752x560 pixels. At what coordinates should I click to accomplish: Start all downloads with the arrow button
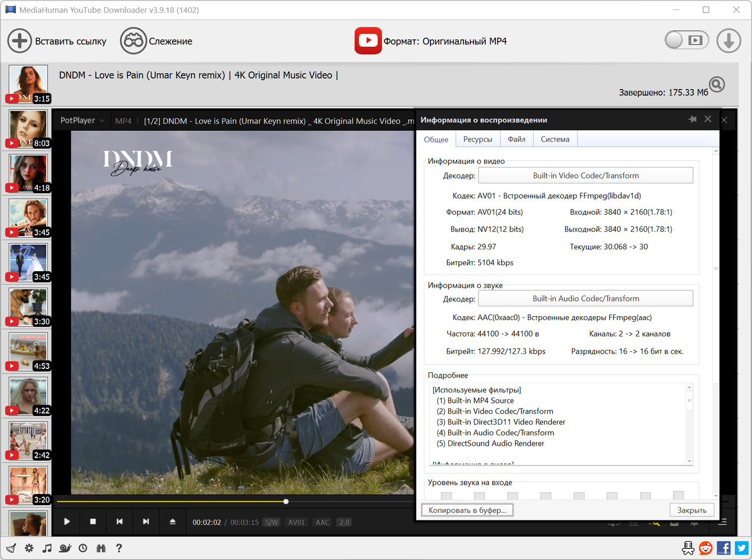point(728,41)
